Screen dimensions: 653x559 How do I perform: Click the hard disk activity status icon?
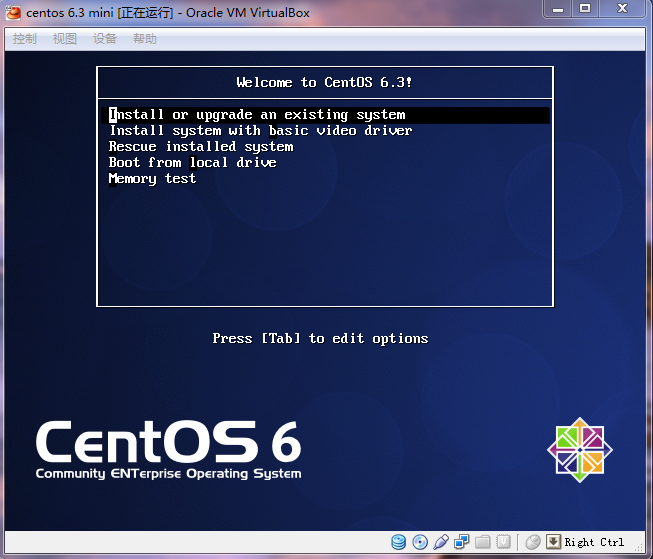coord(399,542)
